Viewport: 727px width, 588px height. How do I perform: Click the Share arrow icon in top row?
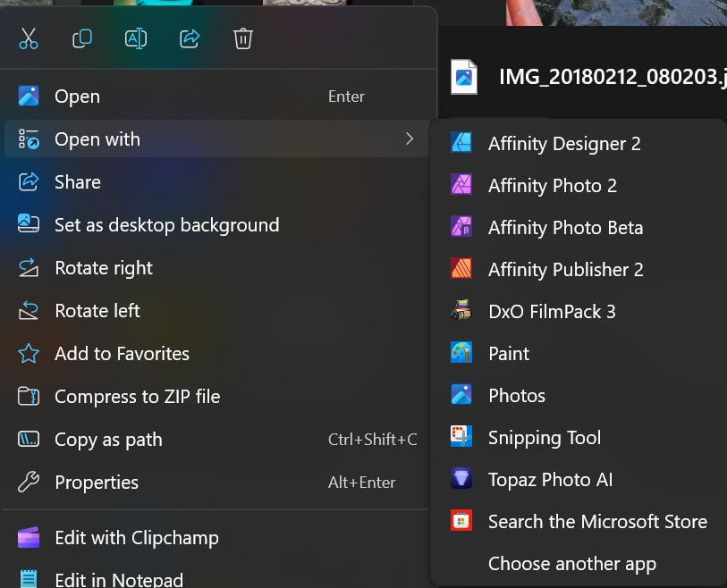190,38
